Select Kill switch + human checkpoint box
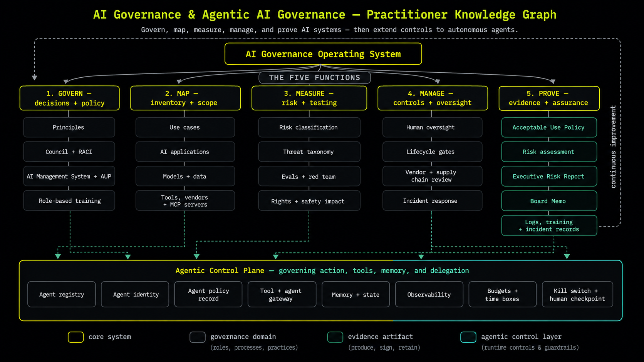 (577, 294)
